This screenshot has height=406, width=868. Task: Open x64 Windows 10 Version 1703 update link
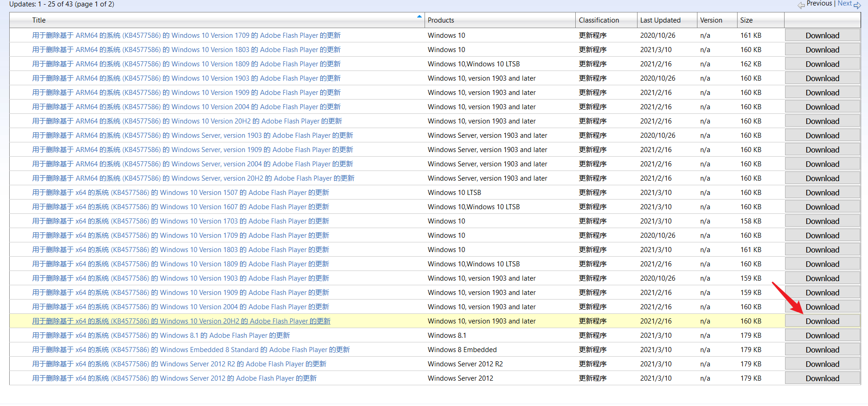181,221
